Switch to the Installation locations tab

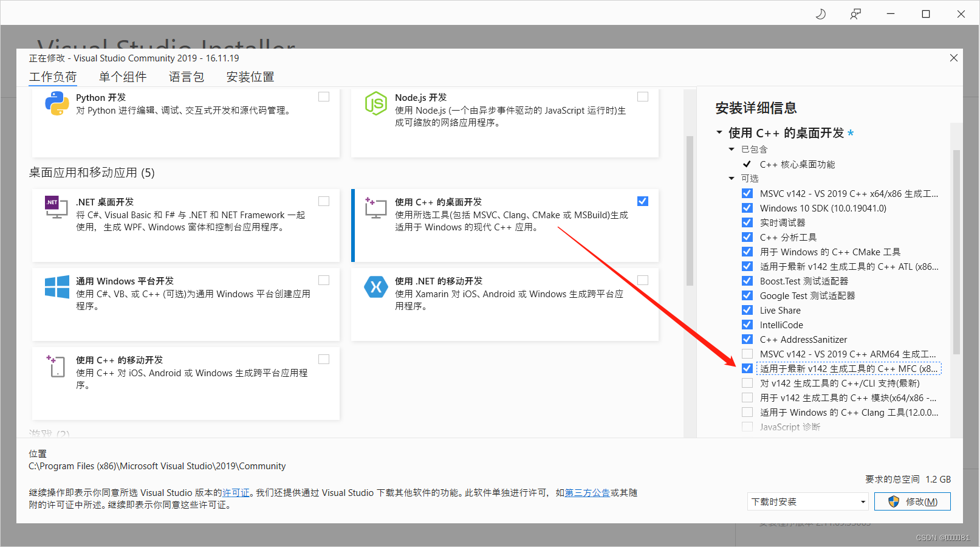coord(250,77)
